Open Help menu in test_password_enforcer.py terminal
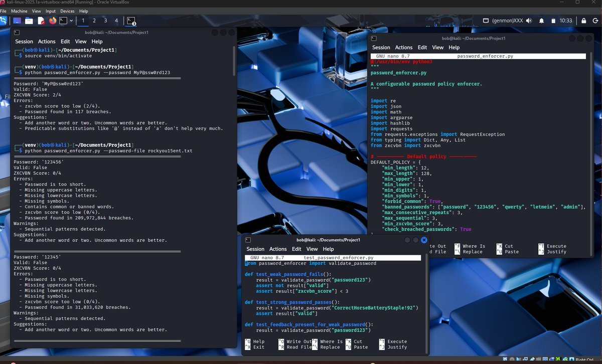This screenshot has height=364, width=602. (328, 249)
